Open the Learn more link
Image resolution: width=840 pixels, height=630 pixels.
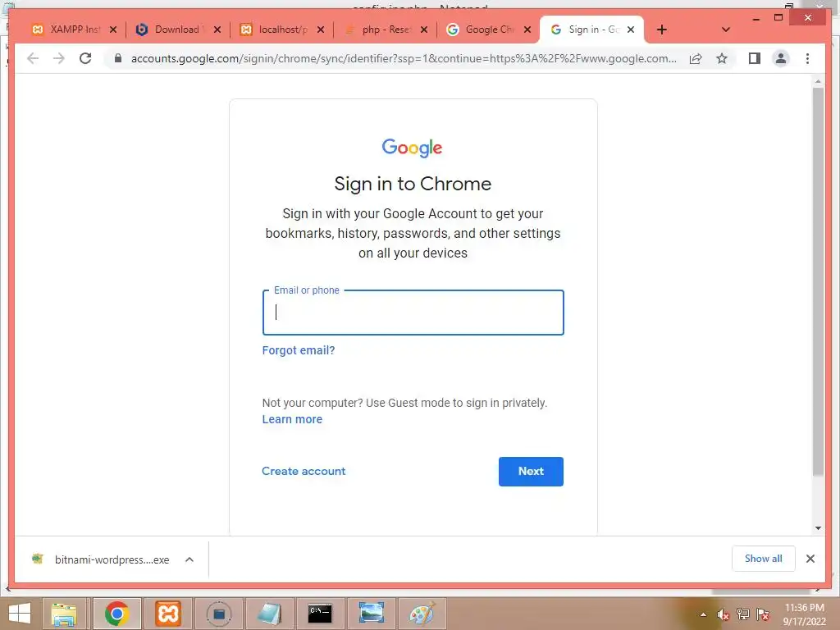(x=292, y=419)
